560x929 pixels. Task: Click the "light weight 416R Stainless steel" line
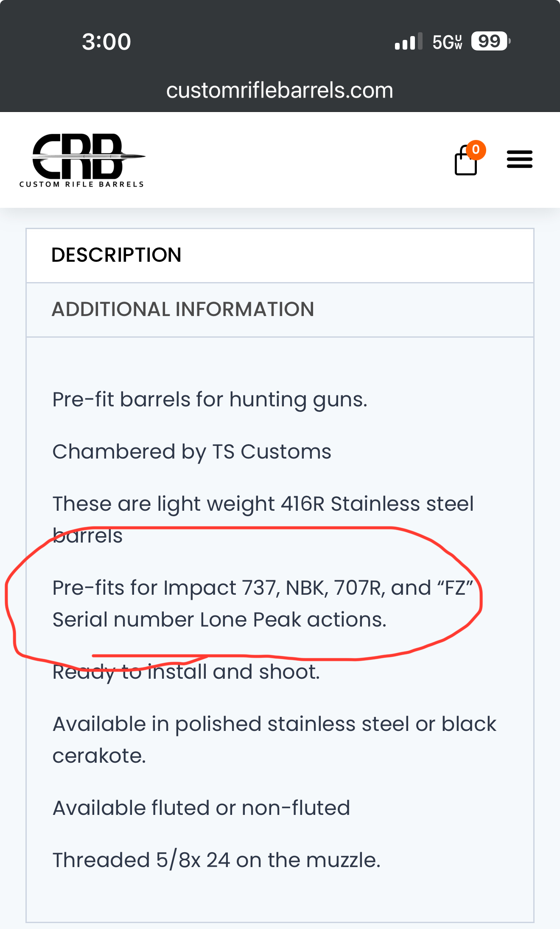click(263, 504)
